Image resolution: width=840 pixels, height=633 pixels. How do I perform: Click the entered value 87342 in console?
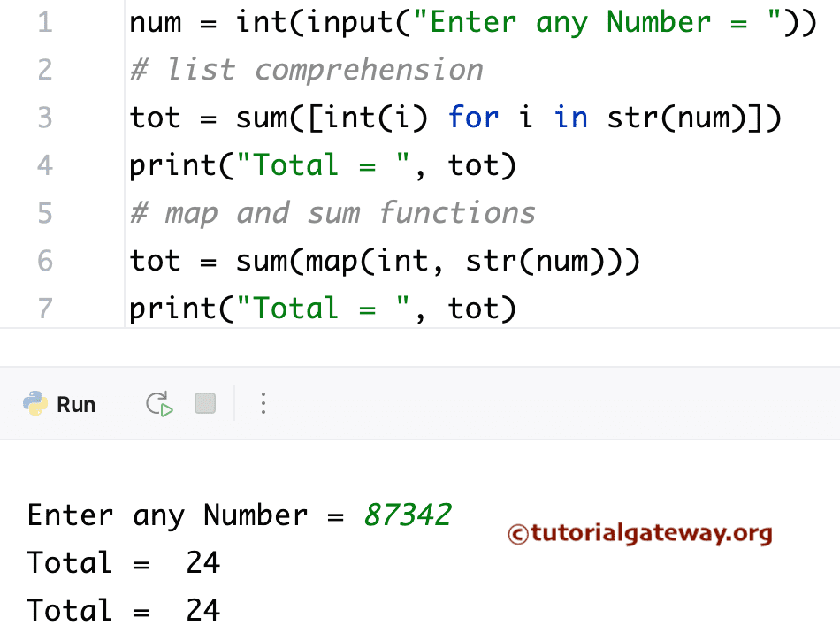[408, 515]
